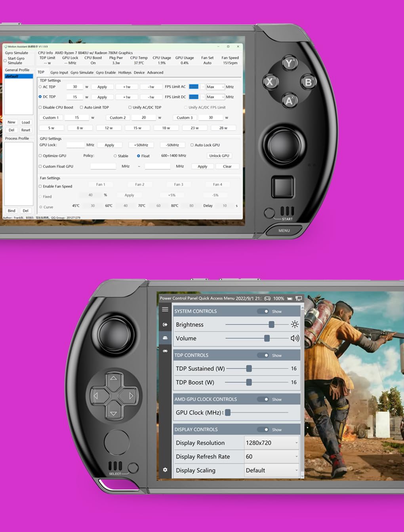Check the Start Gyro Simulate checkbox
The image size is (404, 532).
[x=5, y=61]
